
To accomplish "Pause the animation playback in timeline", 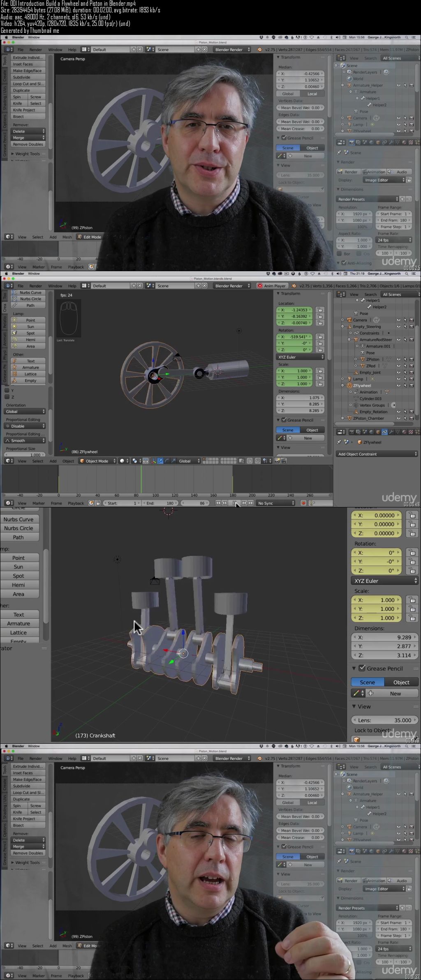I will tap(234, 503).
